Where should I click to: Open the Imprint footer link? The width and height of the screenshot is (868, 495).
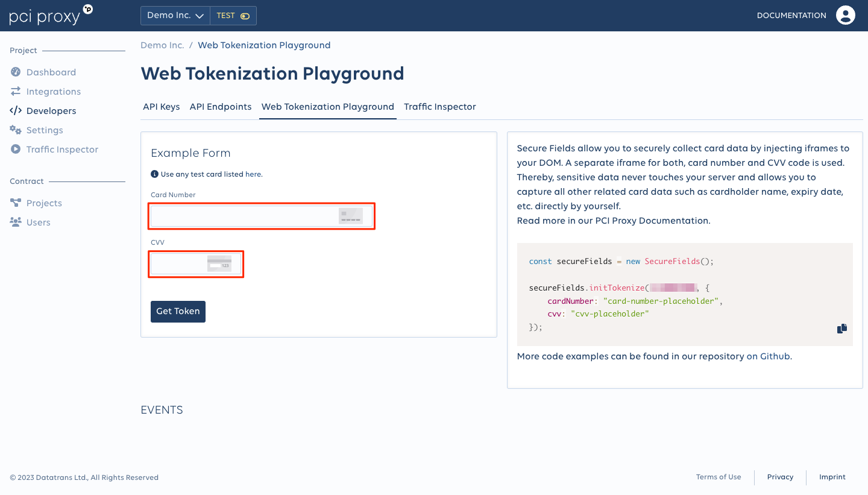point(832,477)
